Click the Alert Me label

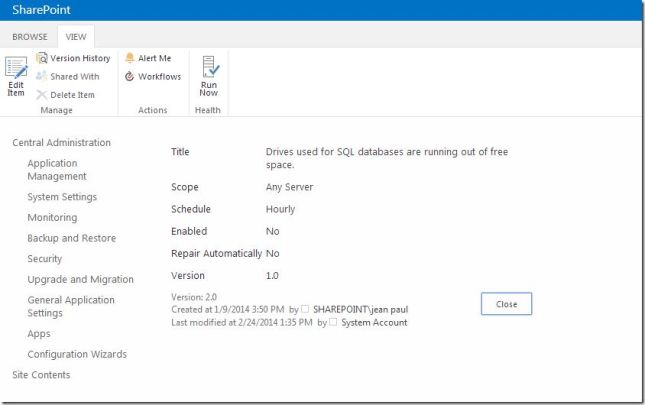click(155, 58)
